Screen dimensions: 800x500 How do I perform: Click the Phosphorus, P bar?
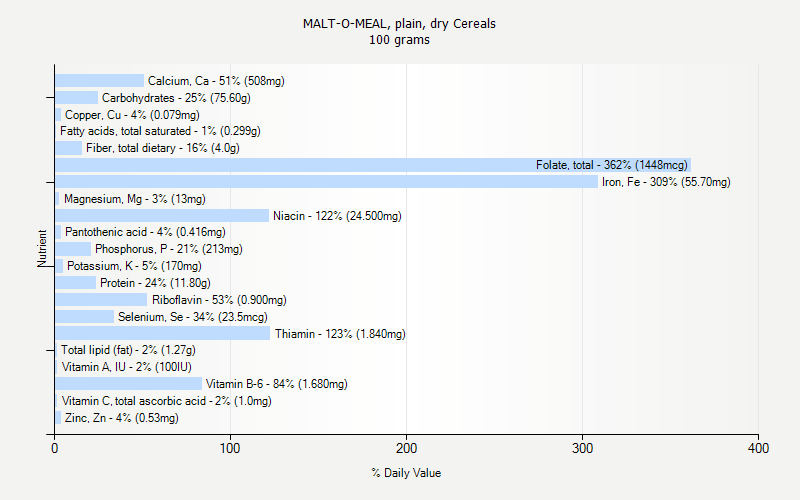click(x=73, y=249)
